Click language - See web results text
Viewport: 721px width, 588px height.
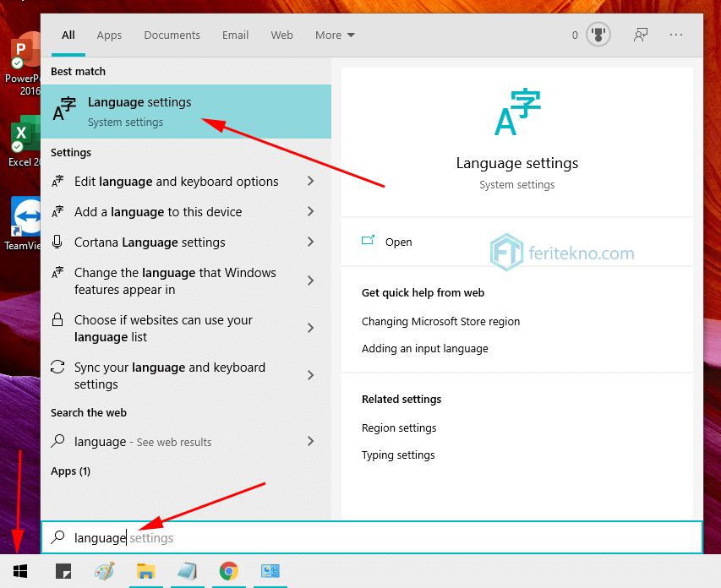143,442
